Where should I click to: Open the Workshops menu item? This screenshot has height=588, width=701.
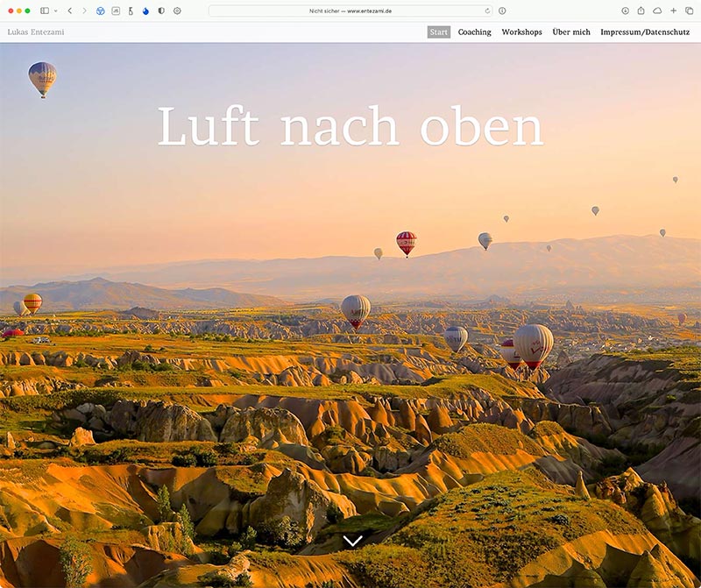click(520, 32)
